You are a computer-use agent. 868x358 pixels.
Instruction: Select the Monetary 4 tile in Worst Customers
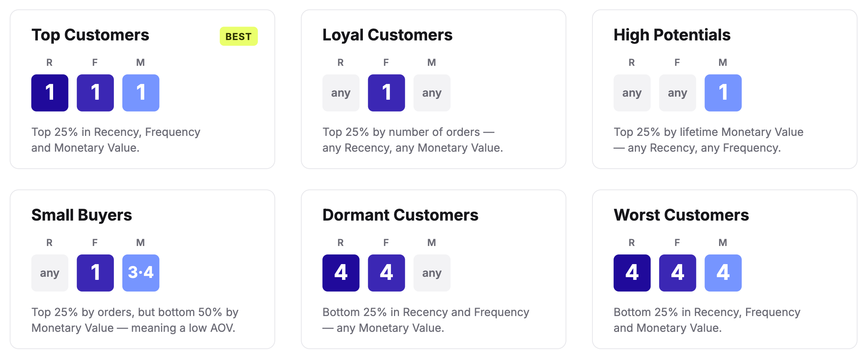coord(723,273)
